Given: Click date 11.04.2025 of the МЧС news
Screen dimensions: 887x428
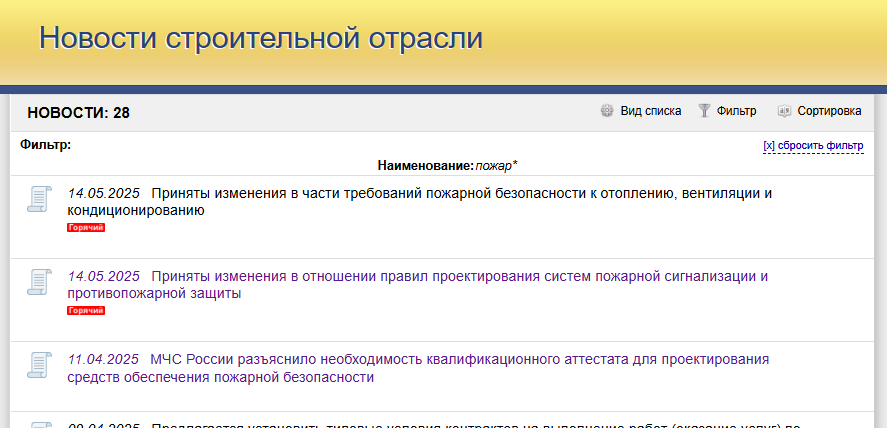Looking at the screenshot, I should click(x=103, y=360).
